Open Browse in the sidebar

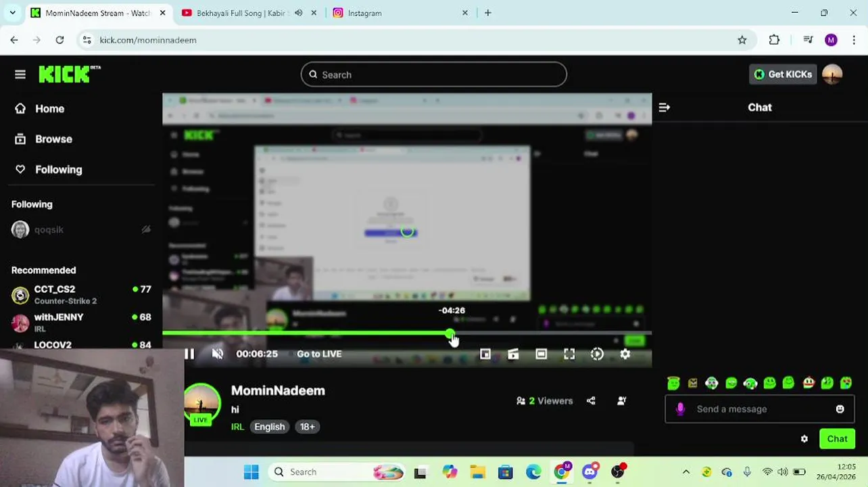(x=44, y=139)
